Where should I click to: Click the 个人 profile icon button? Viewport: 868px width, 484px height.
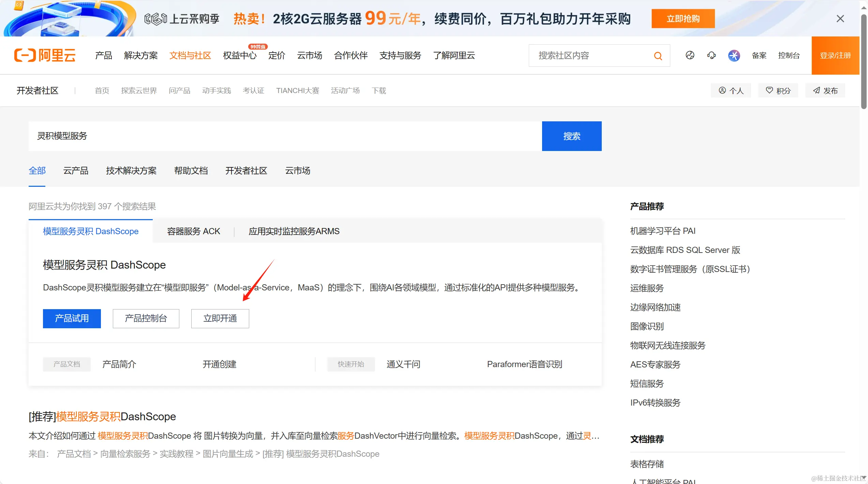[731, 90]
